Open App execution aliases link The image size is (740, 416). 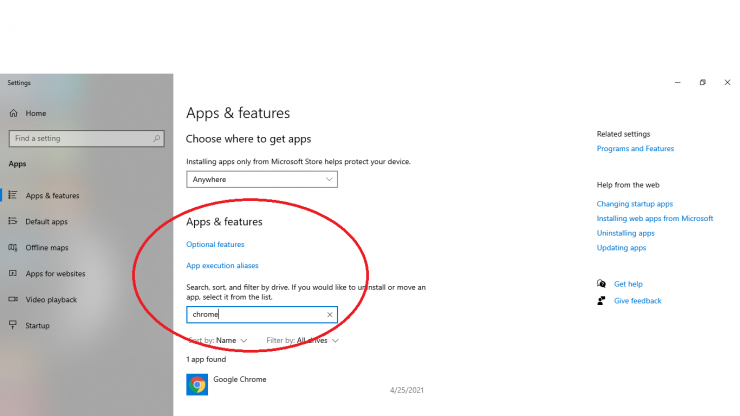(222, 265)
